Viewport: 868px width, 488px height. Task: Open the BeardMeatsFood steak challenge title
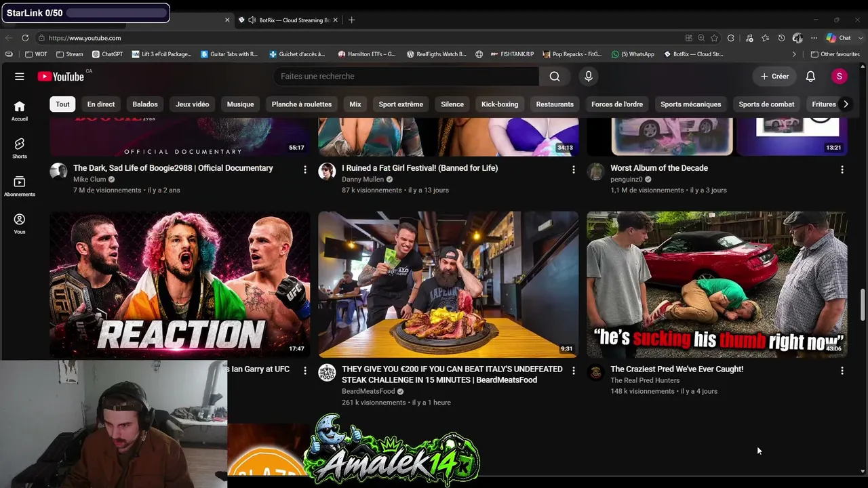coord(452,375)
